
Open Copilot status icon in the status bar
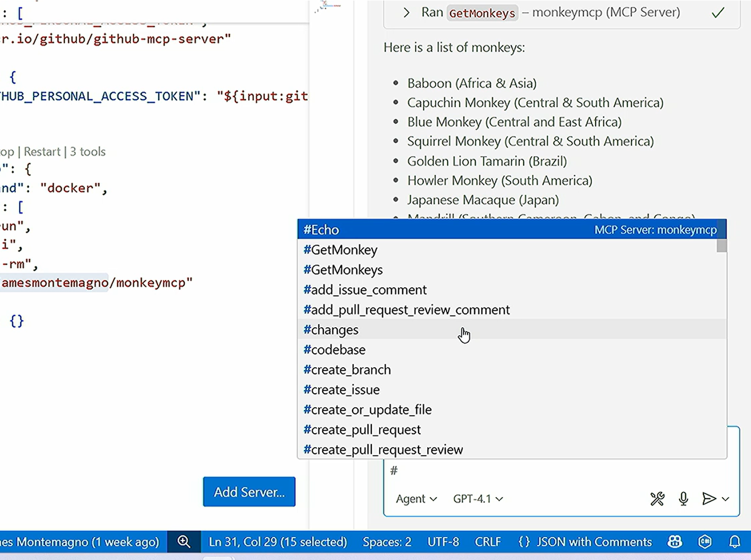pyautogui.click(x=675, y=542)
